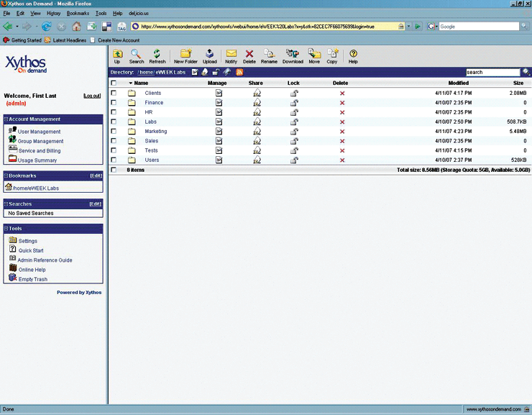Check the Sales folder checkbox
Viewport: 532px width, 415px height.
(x=114, y=140)
